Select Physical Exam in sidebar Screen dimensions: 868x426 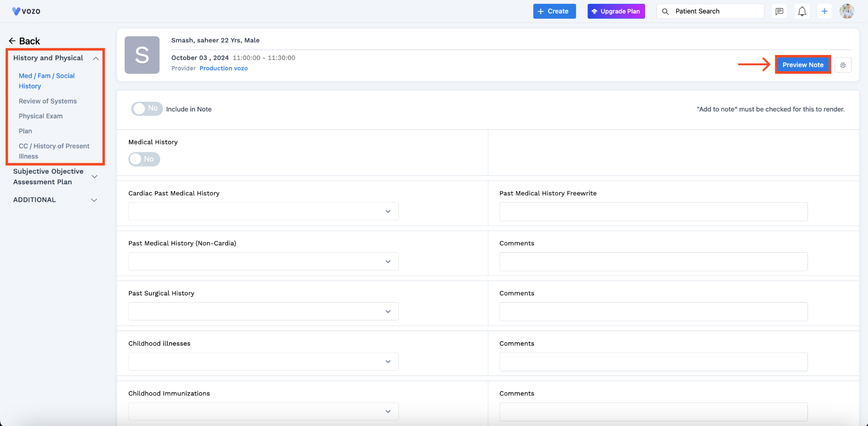41,116
